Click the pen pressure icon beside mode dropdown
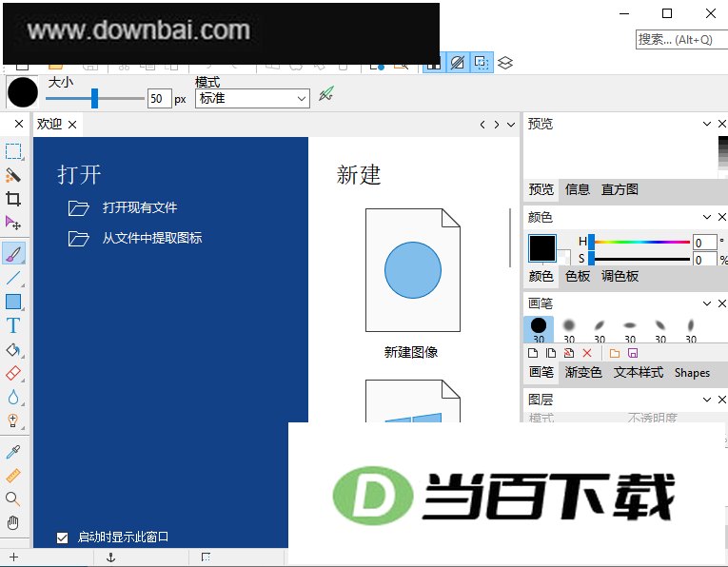 [325, 94]
